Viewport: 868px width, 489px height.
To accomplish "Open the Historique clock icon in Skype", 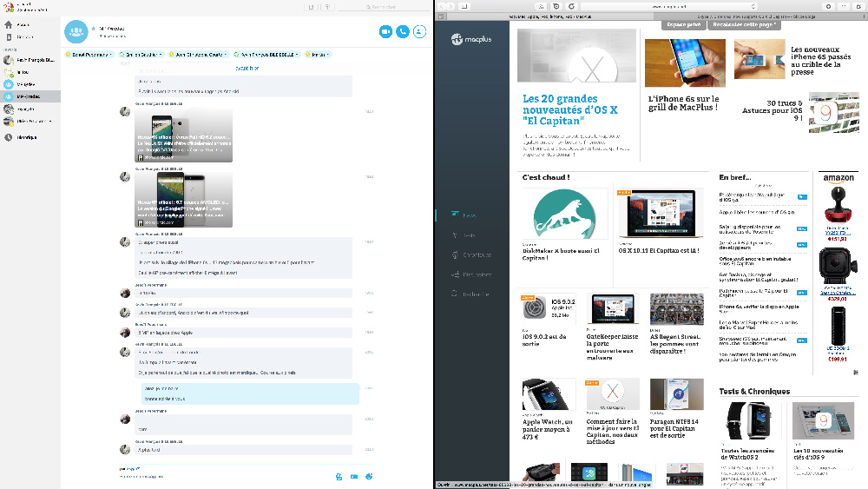I will [9, 137].
